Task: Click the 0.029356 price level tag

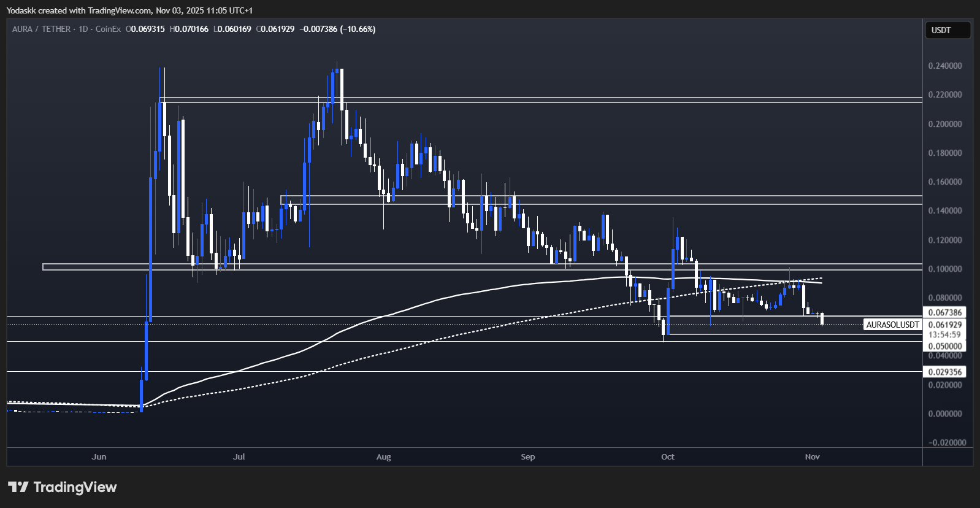Action: (x=944, y=372)
